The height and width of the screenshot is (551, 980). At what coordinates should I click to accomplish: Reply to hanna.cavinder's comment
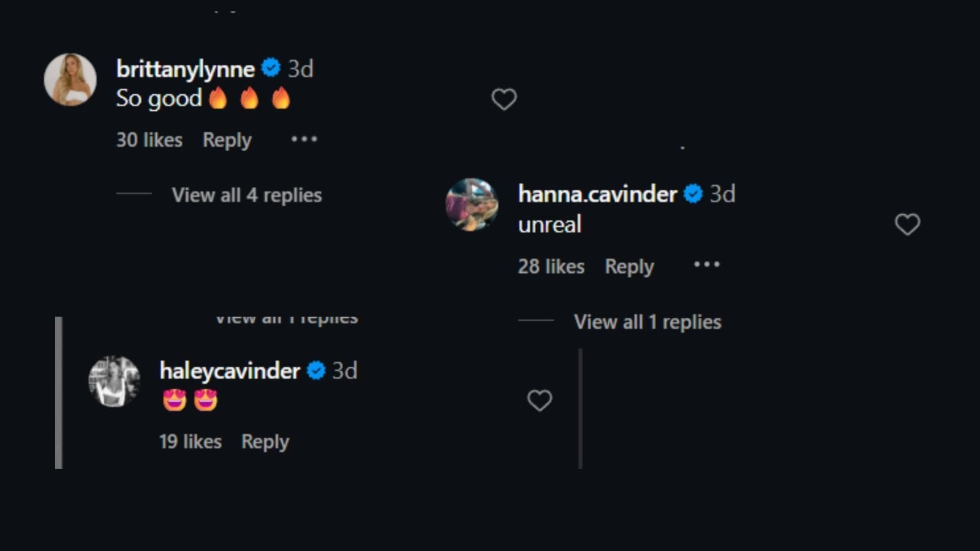click(628, 266)
